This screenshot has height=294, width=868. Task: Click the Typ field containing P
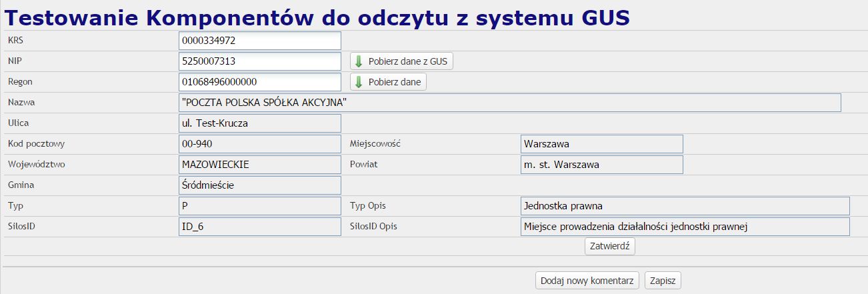click(260, 205)
